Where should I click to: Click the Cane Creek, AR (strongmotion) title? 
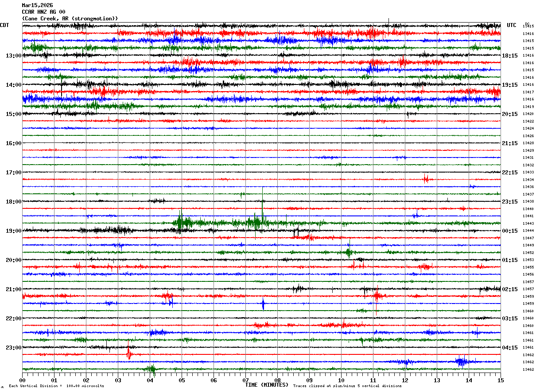70,19
